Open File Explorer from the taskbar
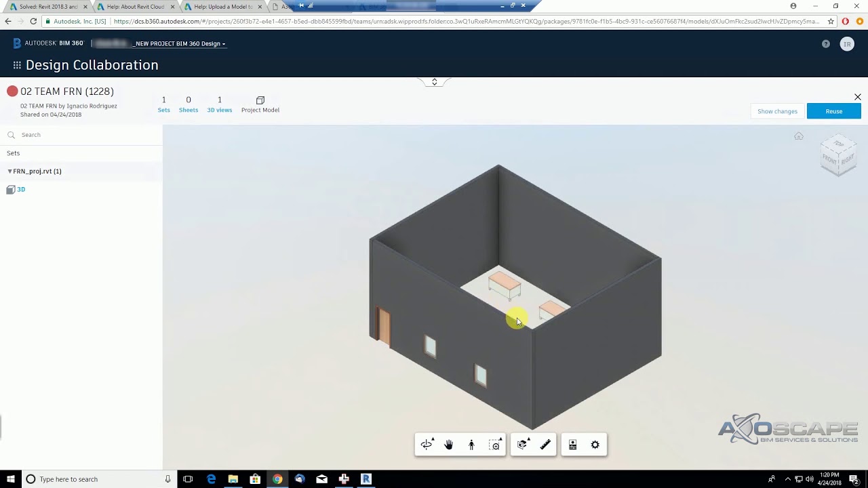Image resolution: width=868 pixels, height=488 pixels. pyautogui.click(x=233, y=479)
